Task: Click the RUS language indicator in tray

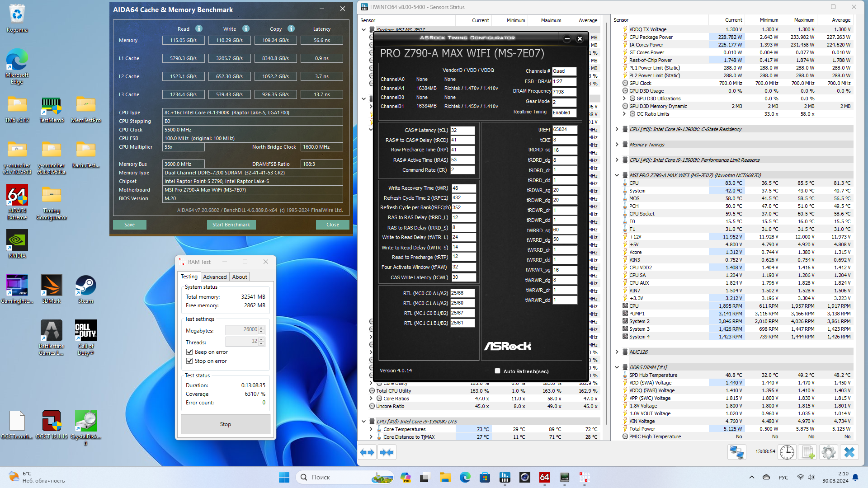Action: point(783,477)
